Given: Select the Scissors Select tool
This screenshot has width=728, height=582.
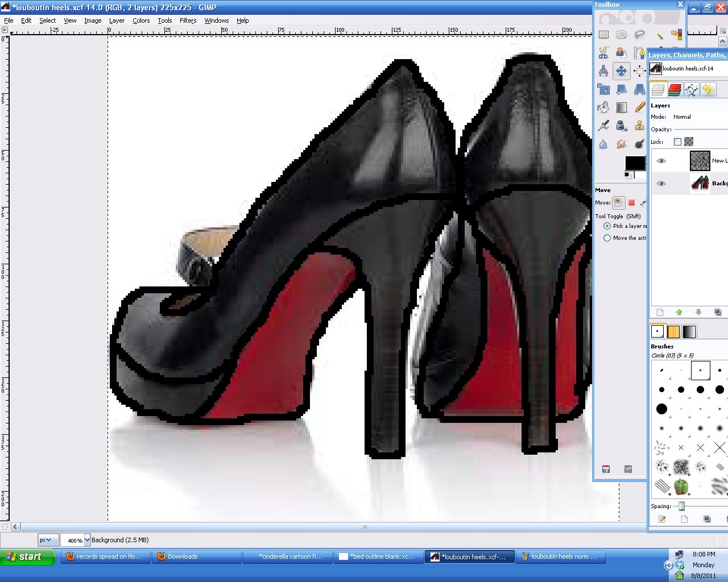Looking at the screenshot, I should pos(603,53).
